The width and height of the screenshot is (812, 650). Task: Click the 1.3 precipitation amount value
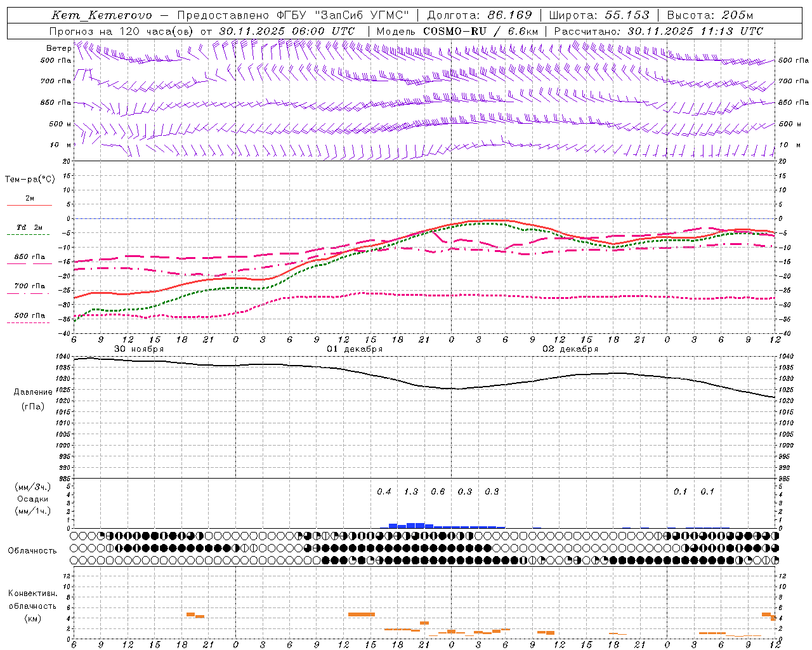(411, 491)
